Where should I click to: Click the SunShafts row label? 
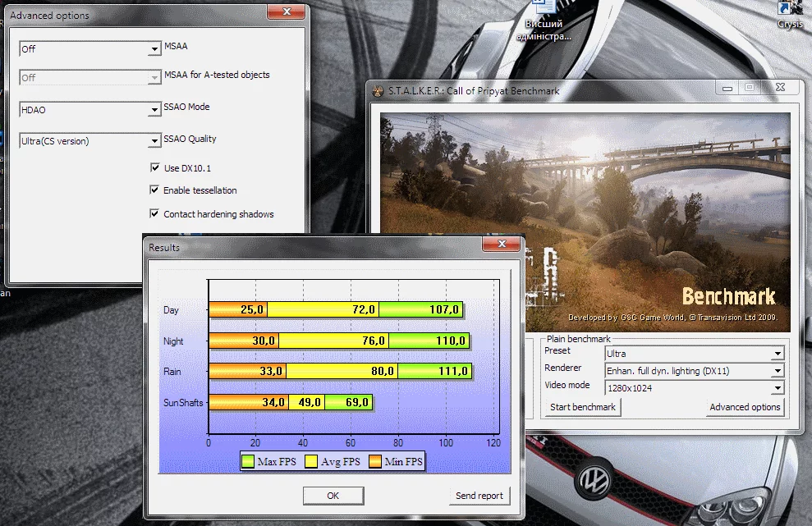pyautogui.click(x=183, y=402)
